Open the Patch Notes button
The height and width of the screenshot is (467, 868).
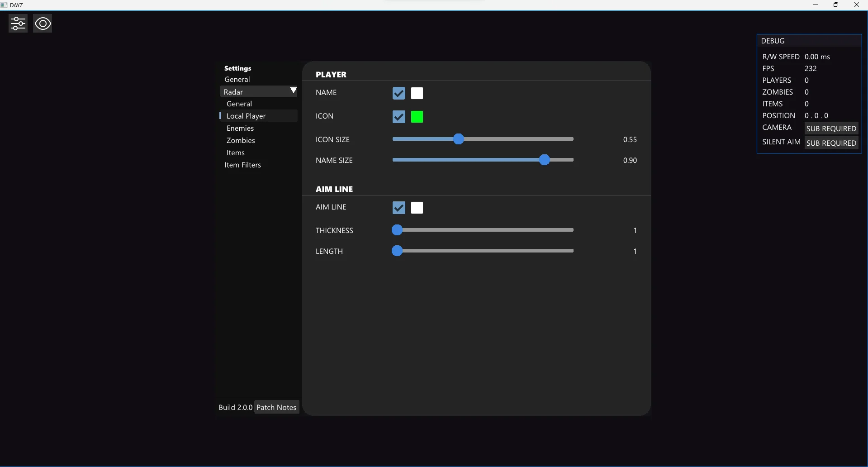click(x=276, y=407)
